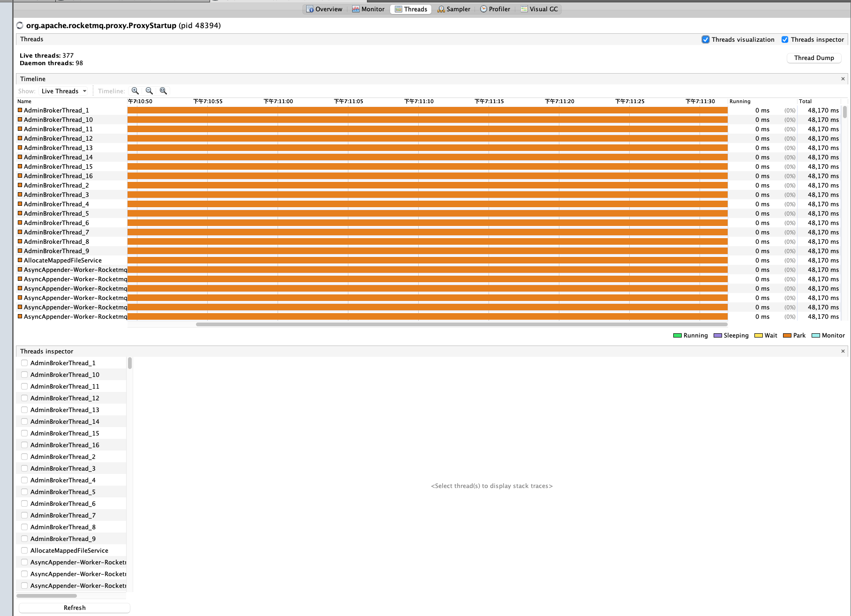The image size is (851, 616).
Task: Select AdminBrokerThread_6 name in the timeline
Action: click(56, 223)
